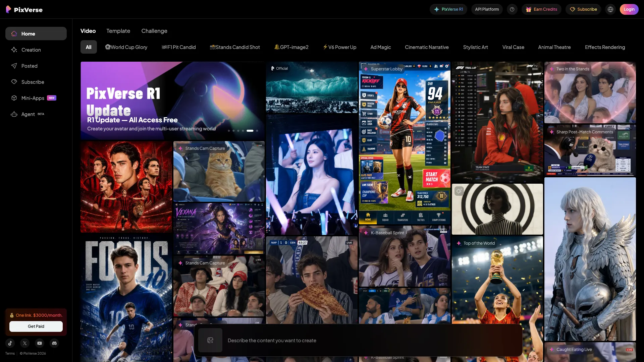Open the Superstar Lobby thumbnail
The height and width of the screenshot is (362, 644).
point(405,143)
